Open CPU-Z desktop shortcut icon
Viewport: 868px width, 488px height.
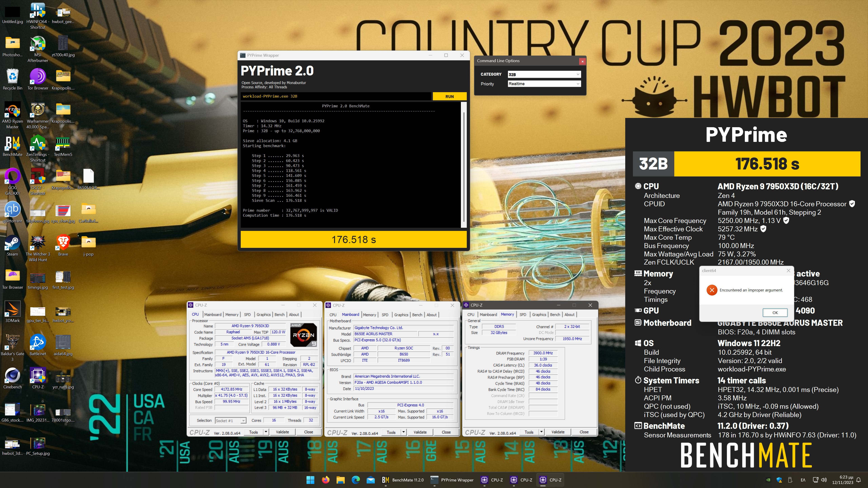38,379
